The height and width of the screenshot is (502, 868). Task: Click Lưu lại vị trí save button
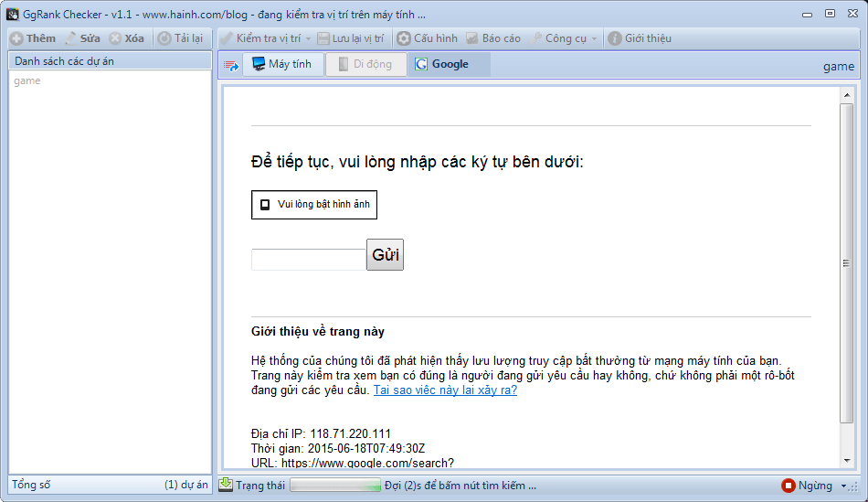351,38
